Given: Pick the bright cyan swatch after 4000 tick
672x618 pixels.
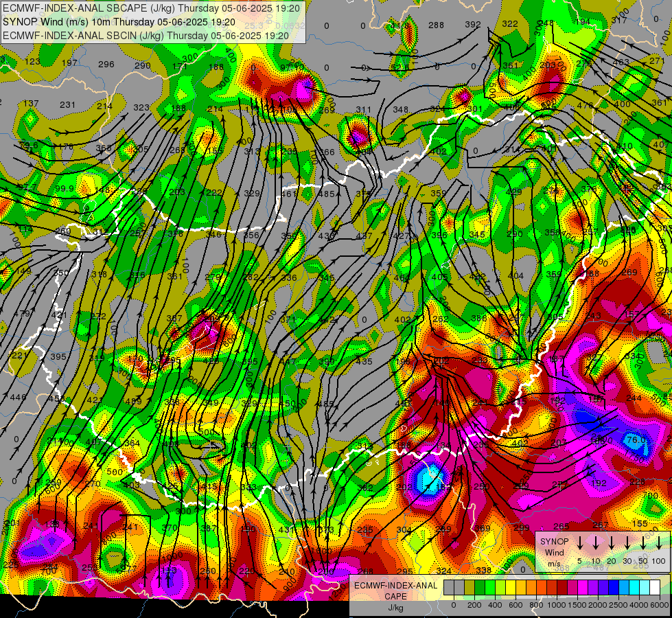Looking at the screenshot, I should [x=635, y=588].
